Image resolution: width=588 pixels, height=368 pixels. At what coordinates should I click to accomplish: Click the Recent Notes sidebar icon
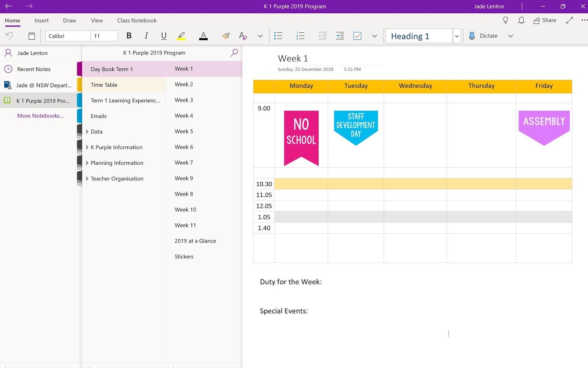8,69
